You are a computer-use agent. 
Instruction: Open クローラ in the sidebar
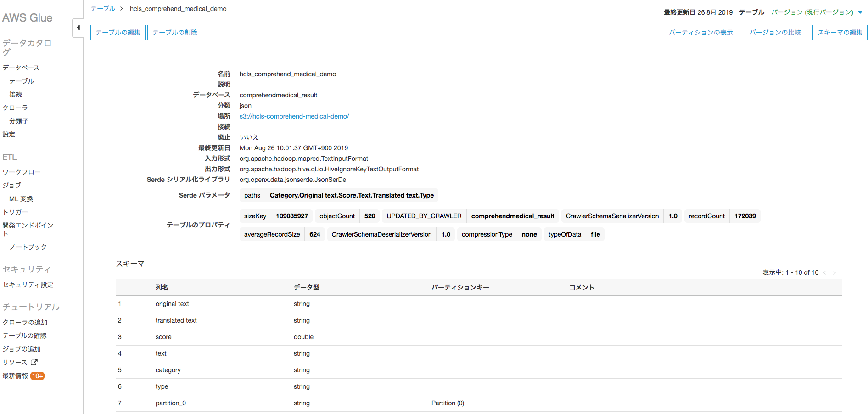coord(15,108)
